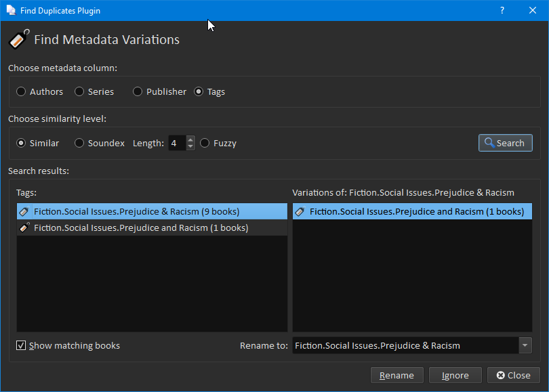Click the tag icon of the Prejudice & Racism (9 books) row
This screenshot has width=549, height=392.
(24, 211)
